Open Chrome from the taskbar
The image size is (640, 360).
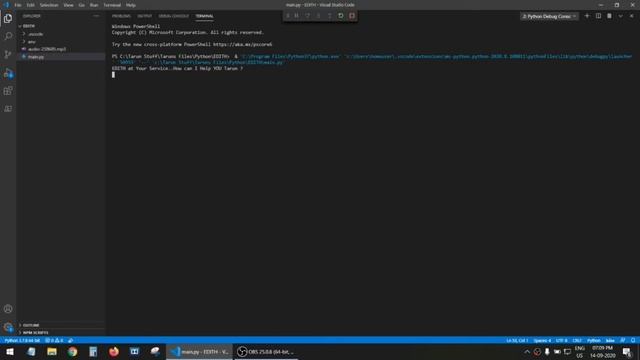click(x=72, y=351)
